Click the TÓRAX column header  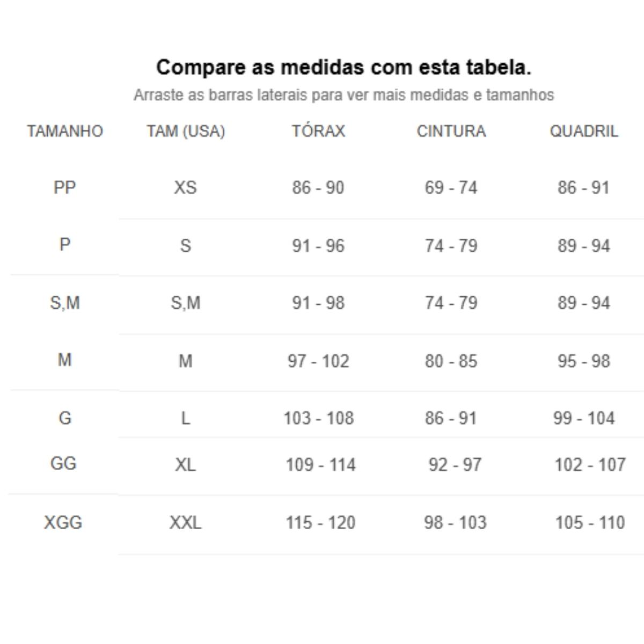[318, 131]
